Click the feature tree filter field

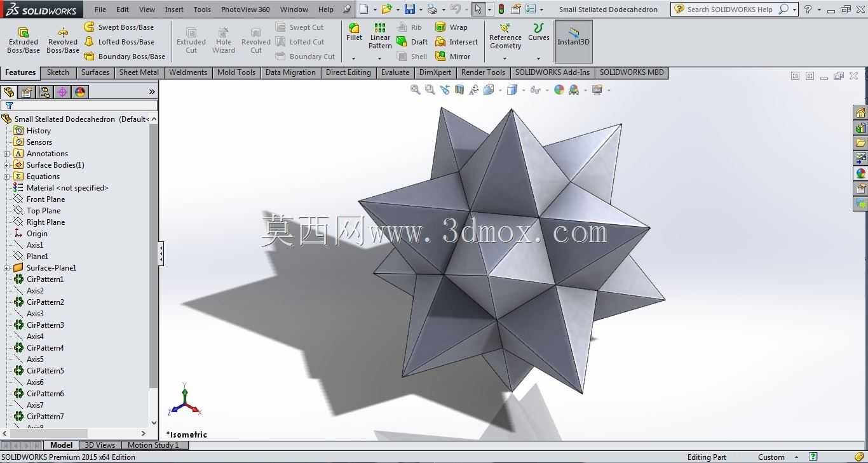[79, 105]
